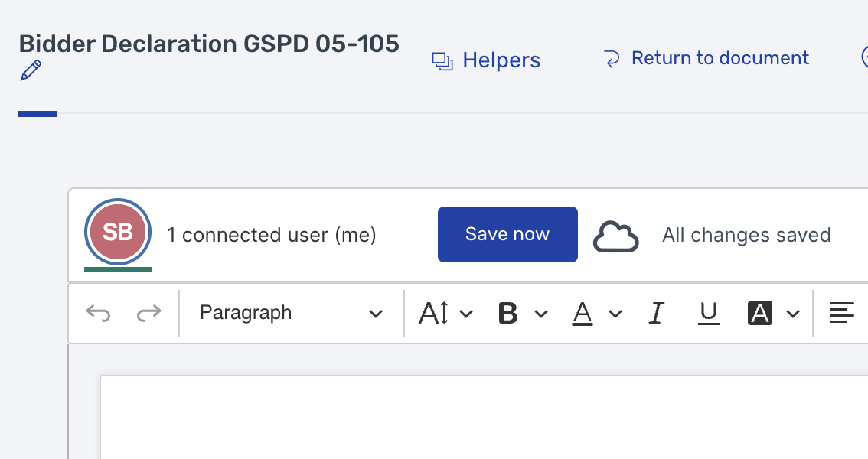Open the Helpers panel

click(486, 60)
